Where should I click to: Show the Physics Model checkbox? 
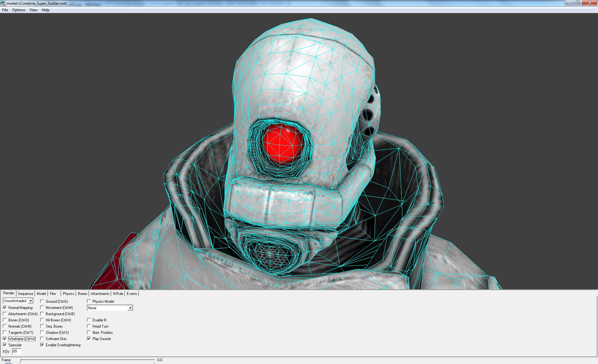pyautogui.click(x=89, y=301)
